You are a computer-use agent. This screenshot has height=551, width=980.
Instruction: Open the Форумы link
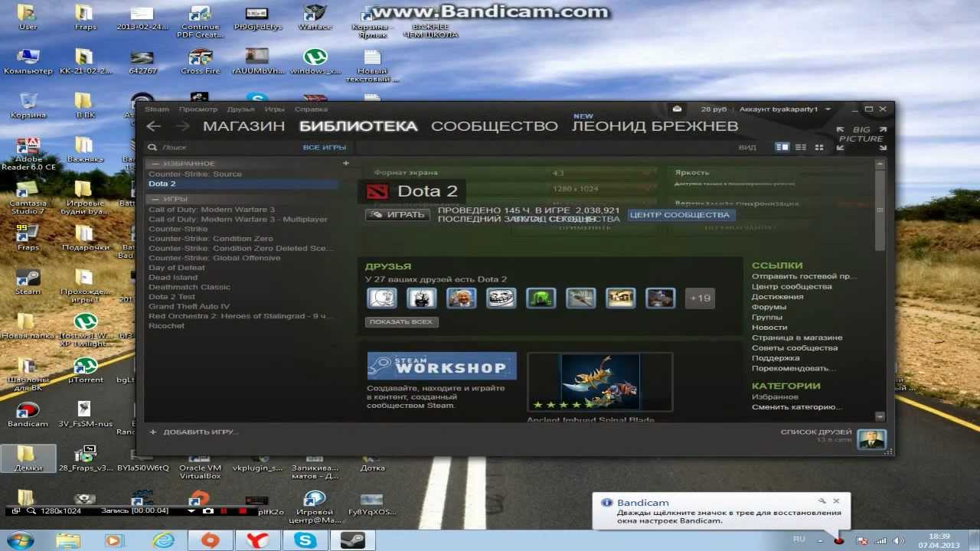coord(769,307)
